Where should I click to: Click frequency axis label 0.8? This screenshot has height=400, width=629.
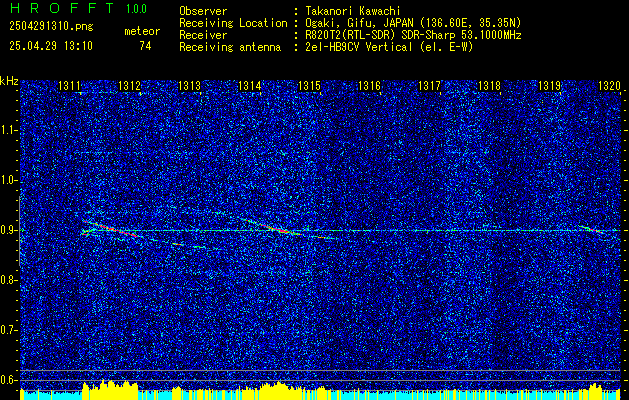click(8, 280)
